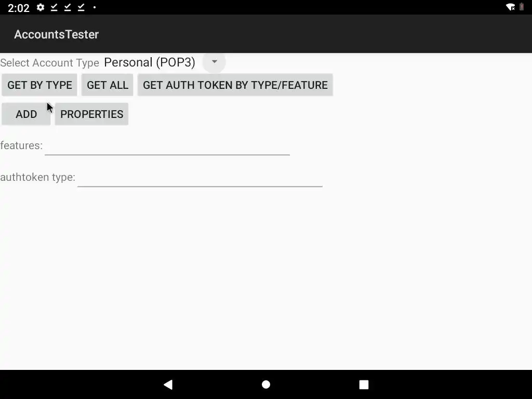
Task: Tap the authtoken type: label
Action: pos(37,177)
